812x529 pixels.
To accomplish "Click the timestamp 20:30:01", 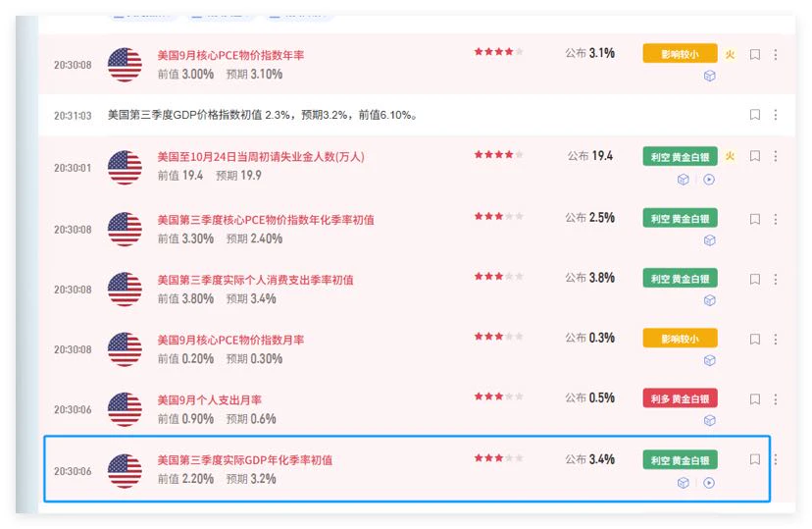I will point(73,168).
